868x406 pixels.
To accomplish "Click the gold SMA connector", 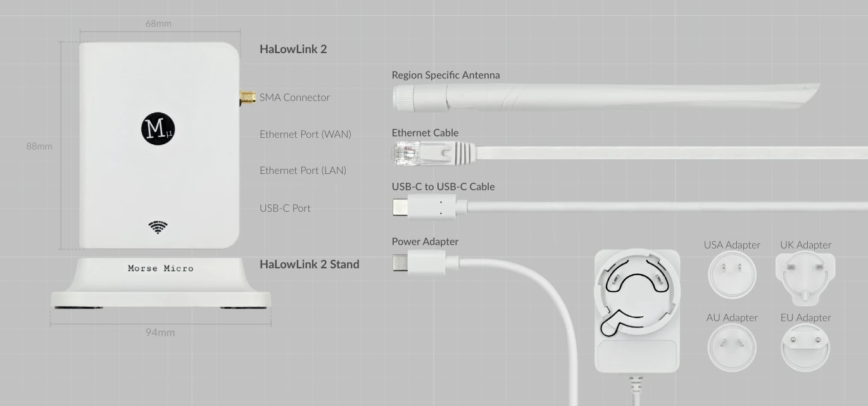I will pos(248,98).
